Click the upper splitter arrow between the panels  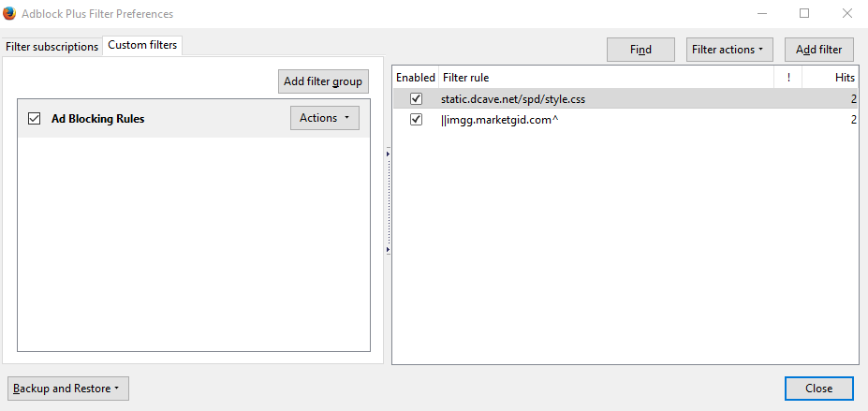point(388,154)
